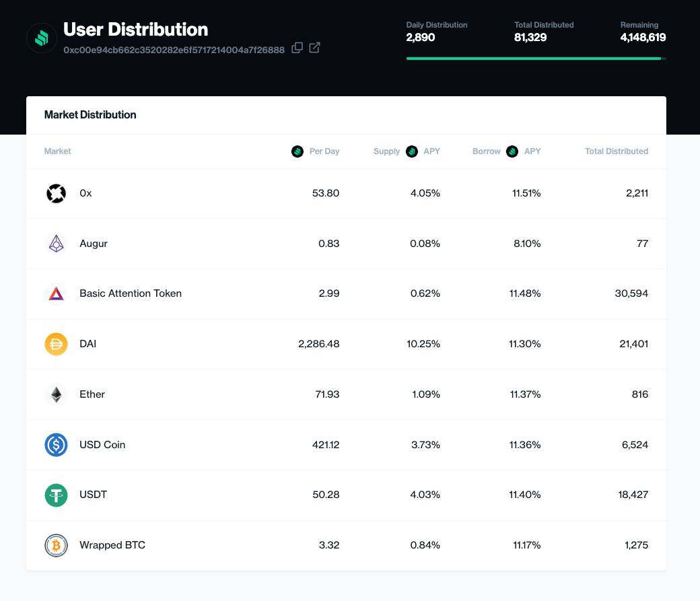Open the DAI market name
This screenshot has width=700, height=601.
pos(87,344)
